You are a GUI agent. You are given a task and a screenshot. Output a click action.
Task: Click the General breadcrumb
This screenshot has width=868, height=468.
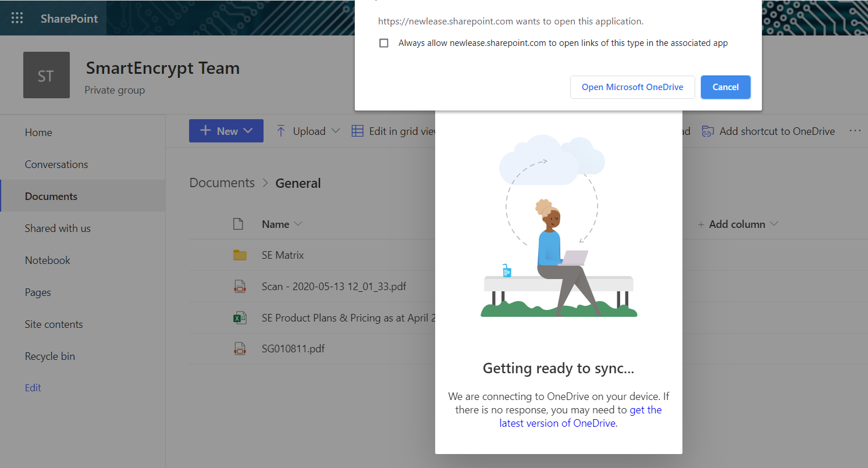pos(298,183)
